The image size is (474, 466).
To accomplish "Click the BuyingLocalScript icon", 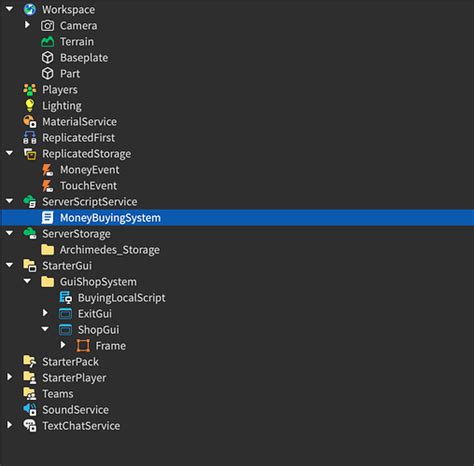I will (x=65, y=298).
